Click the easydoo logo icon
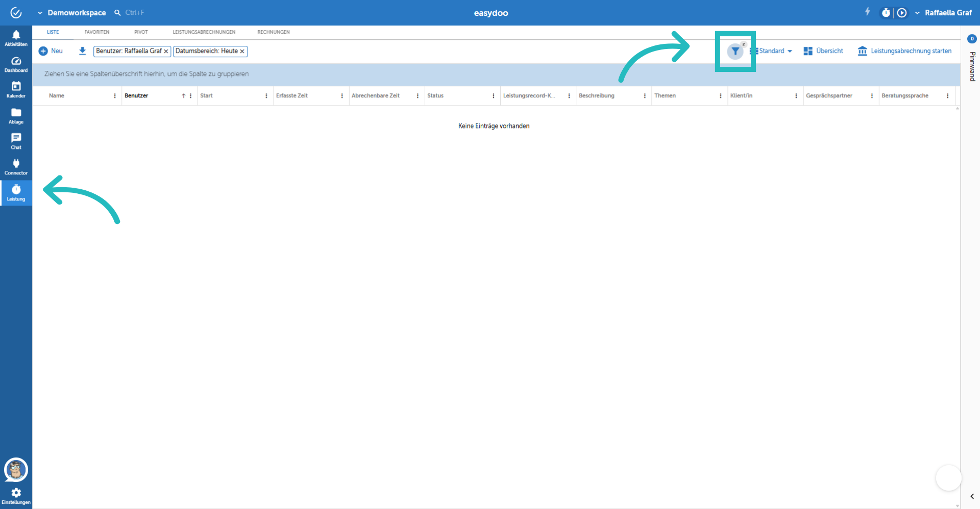 coord(16,13)
